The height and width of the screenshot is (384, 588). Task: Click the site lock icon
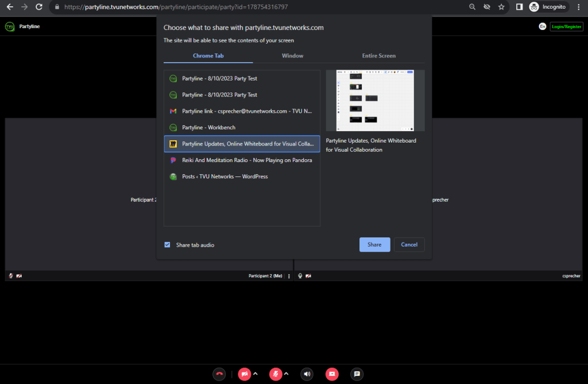[x=57, y=7]
